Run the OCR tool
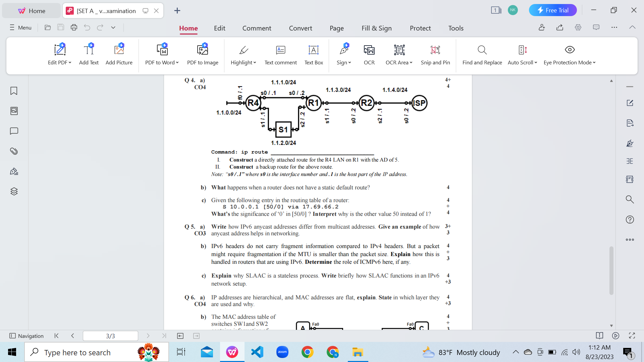644x362 pixels. (369, 54)
